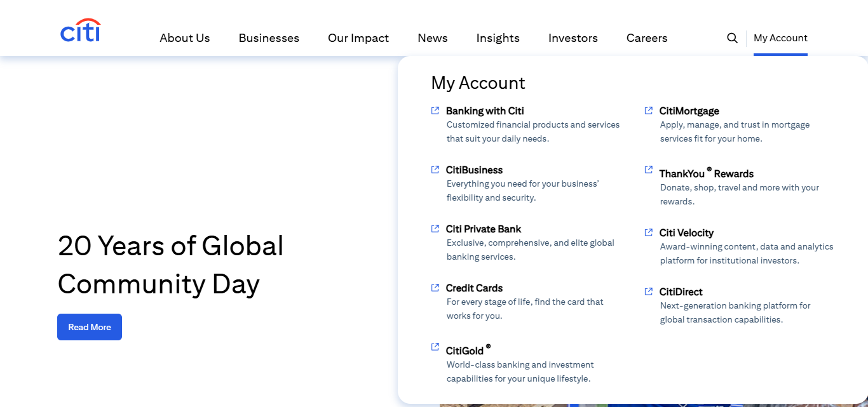Click external-link icon beside Banking with Citi
The width and height of the screenshot is (868, 407).
click(x=435, y=110)
